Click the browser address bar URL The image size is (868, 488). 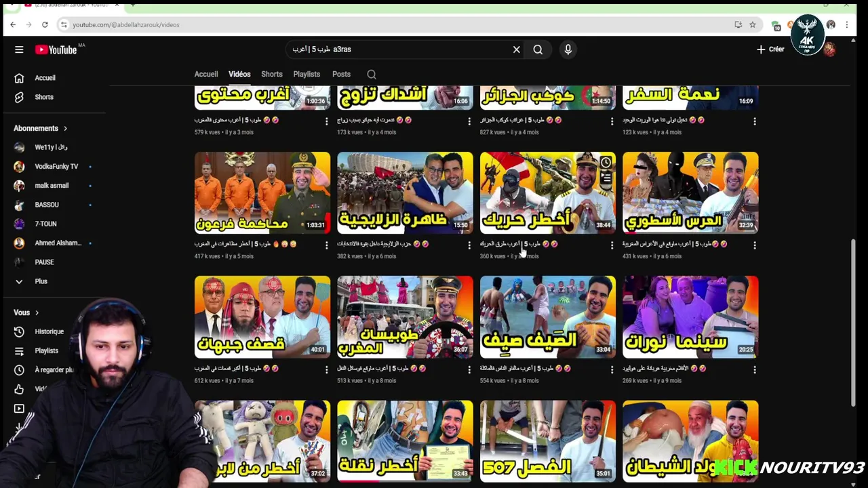126,24
